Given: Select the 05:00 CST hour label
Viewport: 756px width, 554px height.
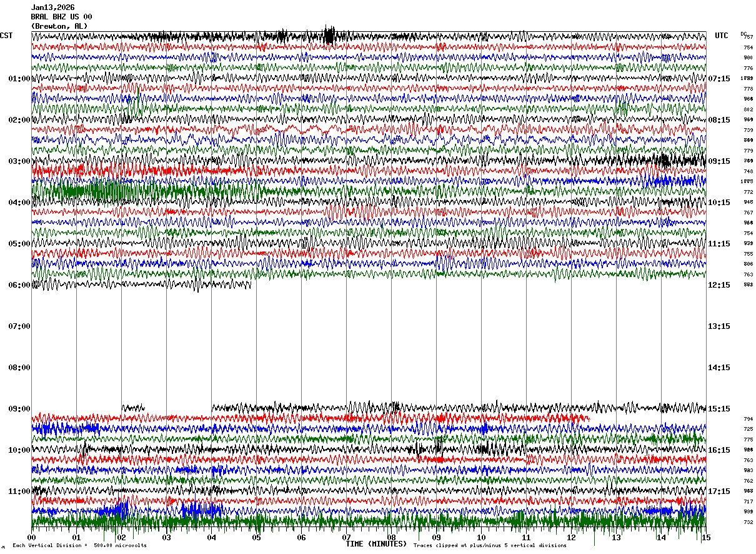Looking at the screenshot, I should pyautogui.click(x=19, y=244).
